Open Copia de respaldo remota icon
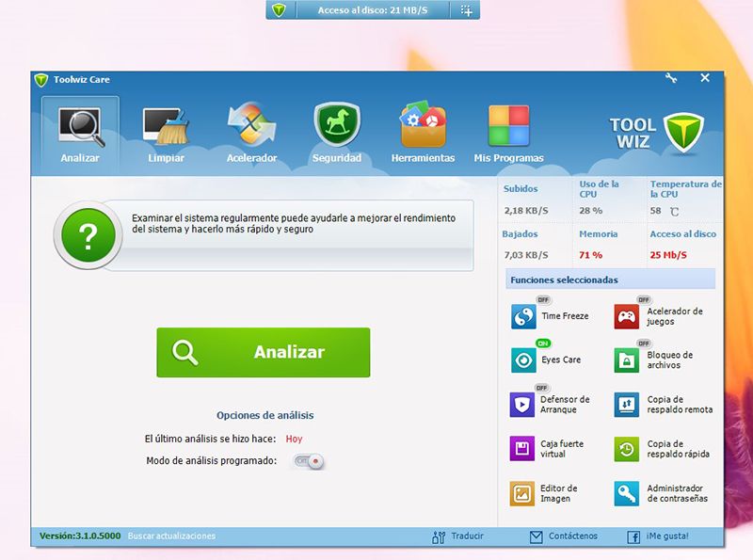 626,405
